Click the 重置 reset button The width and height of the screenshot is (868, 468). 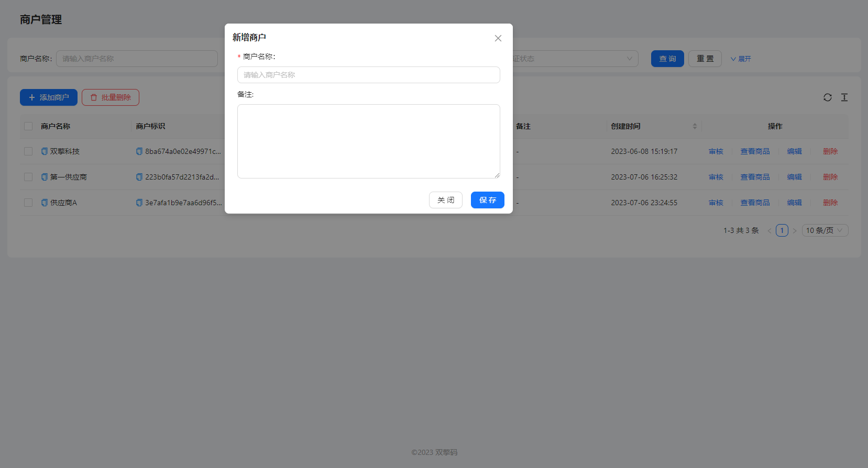point(705,59)
